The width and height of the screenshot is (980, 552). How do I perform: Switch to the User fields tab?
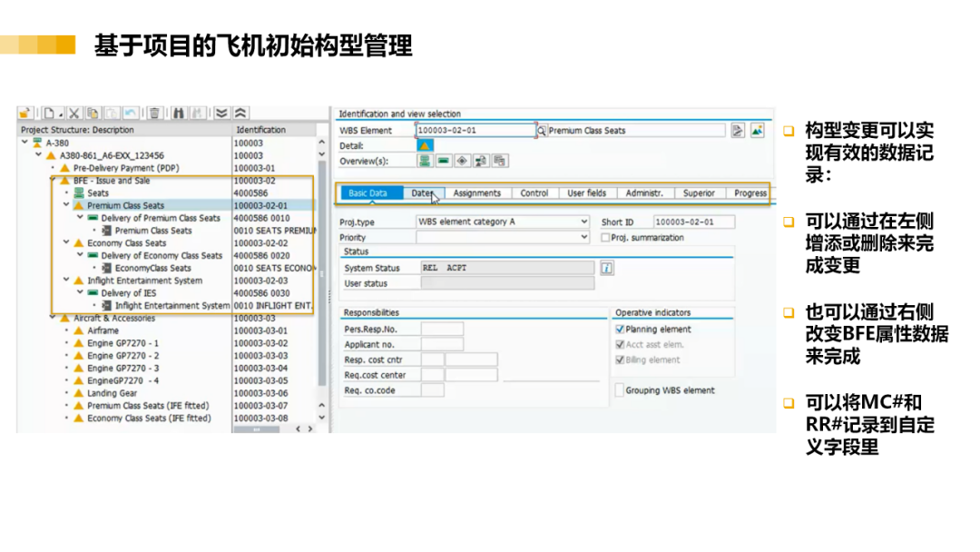(587, 193)
